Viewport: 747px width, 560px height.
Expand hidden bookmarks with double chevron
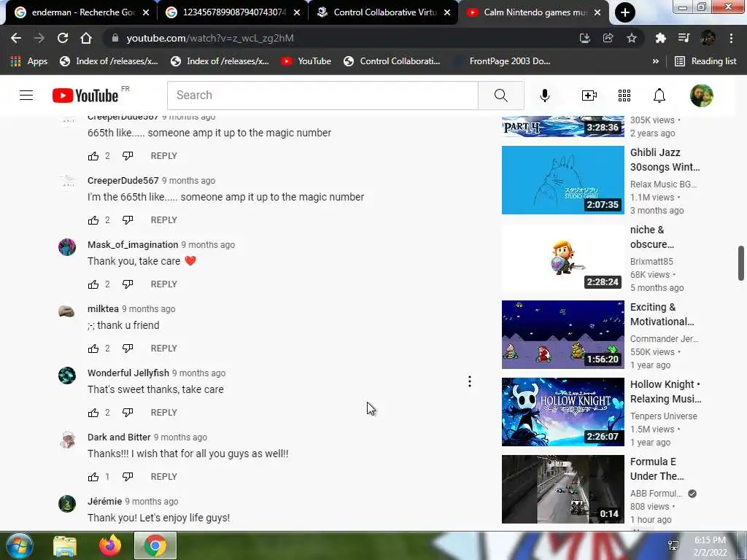point(656,61)
